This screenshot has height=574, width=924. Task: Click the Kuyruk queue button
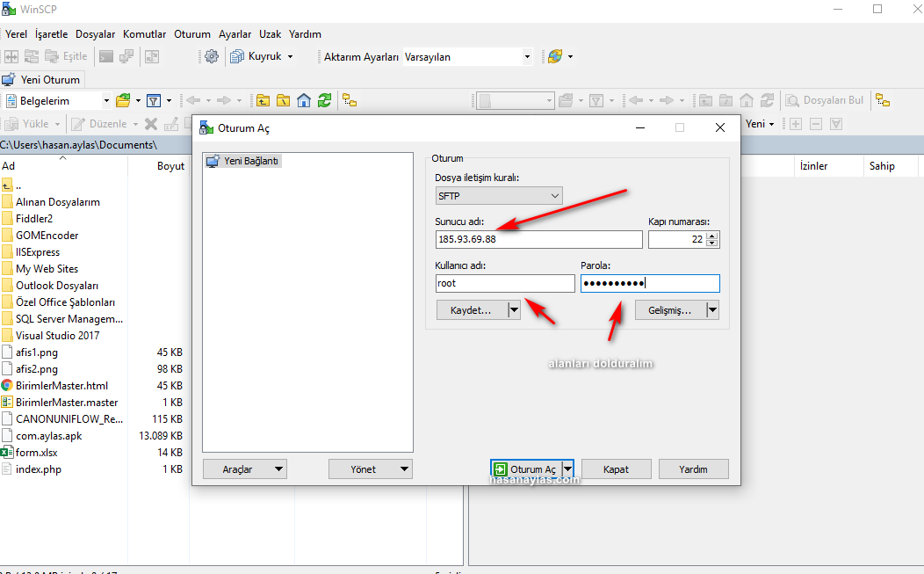[x=256, y=56]
